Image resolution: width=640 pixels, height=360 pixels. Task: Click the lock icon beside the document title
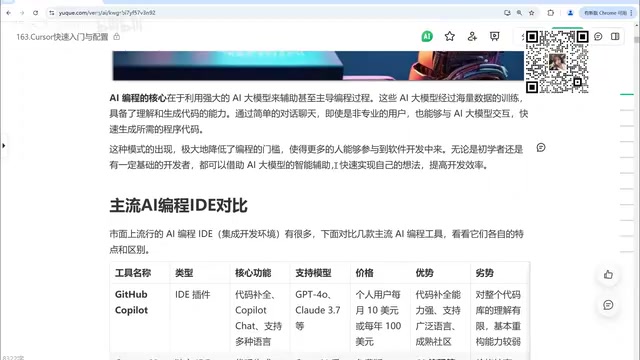(117, 37)
